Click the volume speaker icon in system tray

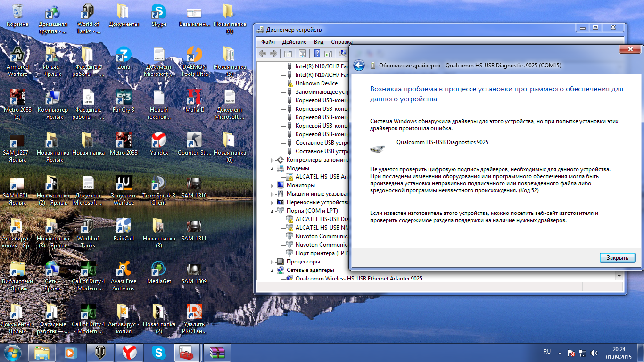point(594,353)
